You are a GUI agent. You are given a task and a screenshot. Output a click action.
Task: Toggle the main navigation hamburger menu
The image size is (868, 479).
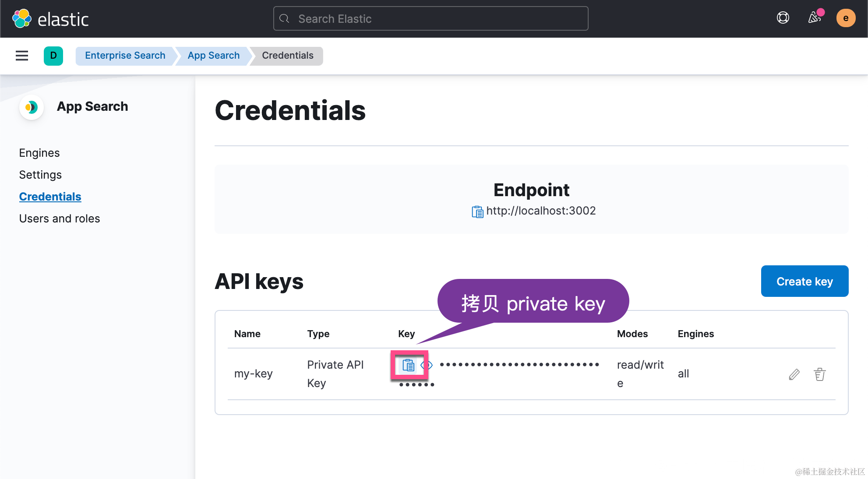tap(22, 56)
